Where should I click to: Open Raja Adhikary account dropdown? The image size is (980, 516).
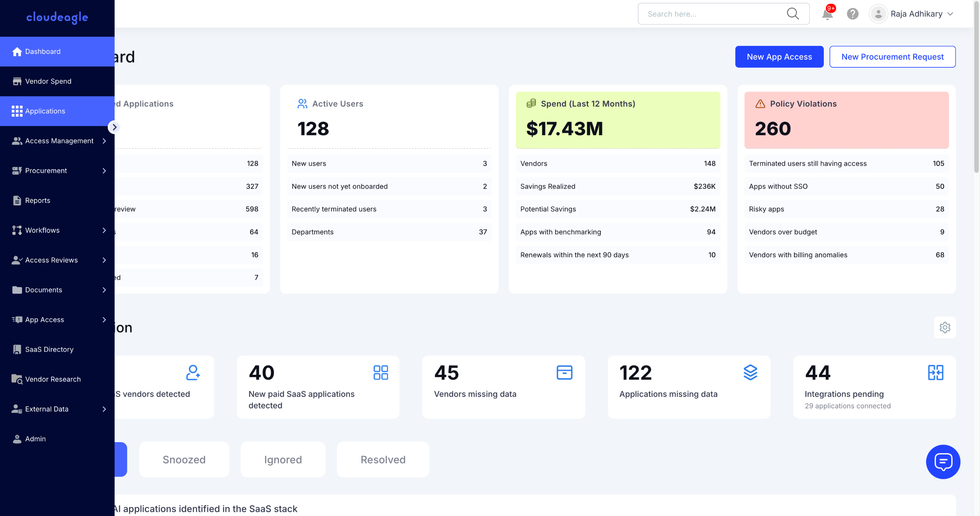pyautogui.click(x=916, y=14)
